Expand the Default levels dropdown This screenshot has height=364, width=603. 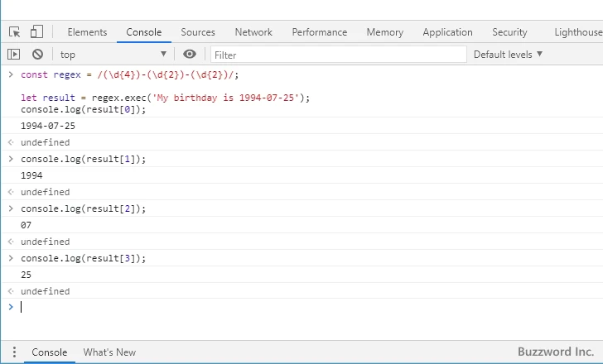click(508, 55)
